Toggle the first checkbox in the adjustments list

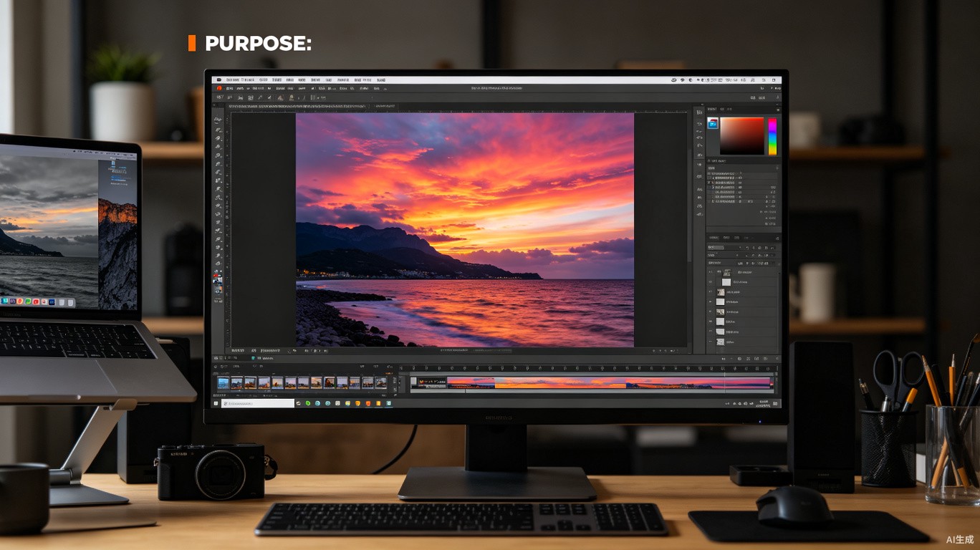point(709,173)
